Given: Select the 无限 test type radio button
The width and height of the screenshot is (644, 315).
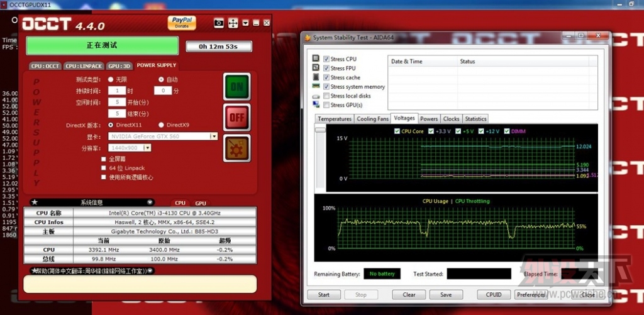Looking at the screenshot, I should pos(111,79).
